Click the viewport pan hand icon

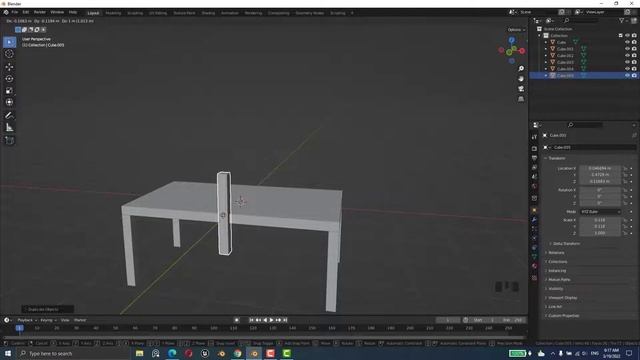tap(521, 78)
